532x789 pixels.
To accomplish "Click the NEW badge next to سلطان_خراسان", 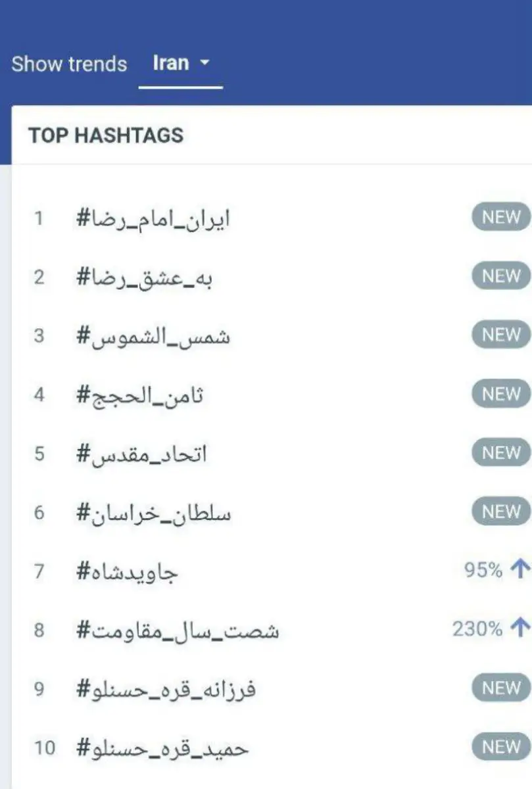I will (500, 512).
